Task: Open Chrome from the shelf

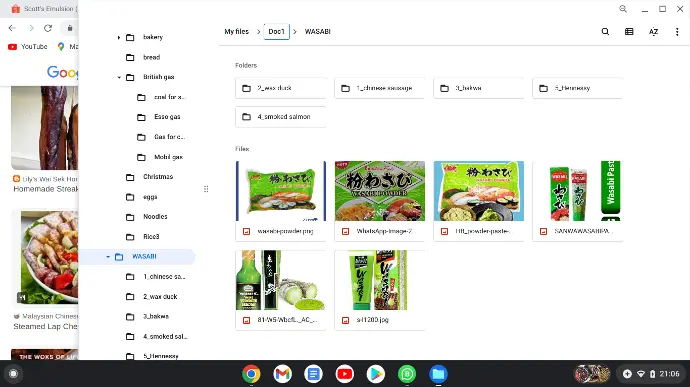Action: click(x=251, y=374)
